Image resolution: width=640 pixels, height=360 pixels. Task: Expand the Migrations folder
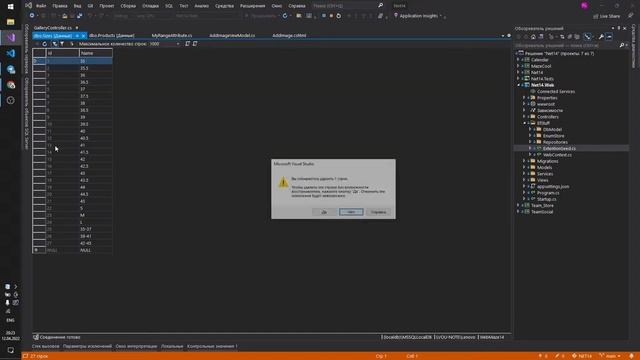click(524, 161)
